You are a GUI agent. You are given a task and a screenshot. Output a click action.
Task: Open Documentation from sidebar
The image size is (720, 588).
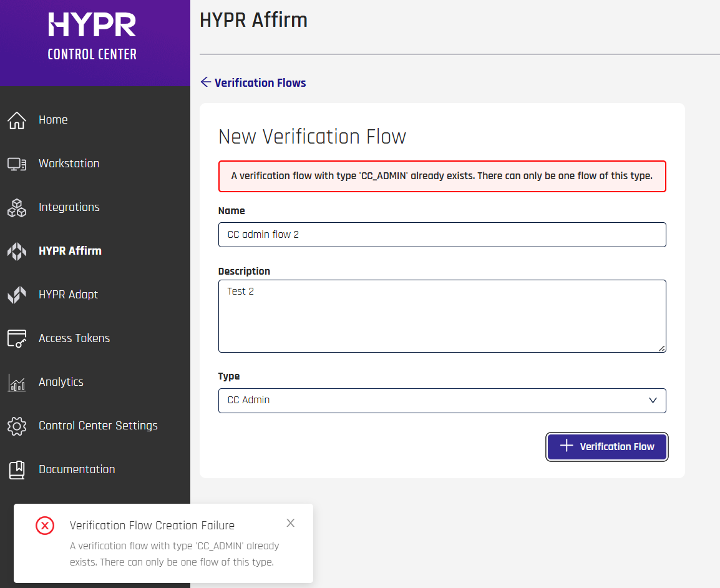[x=77, y=469]
